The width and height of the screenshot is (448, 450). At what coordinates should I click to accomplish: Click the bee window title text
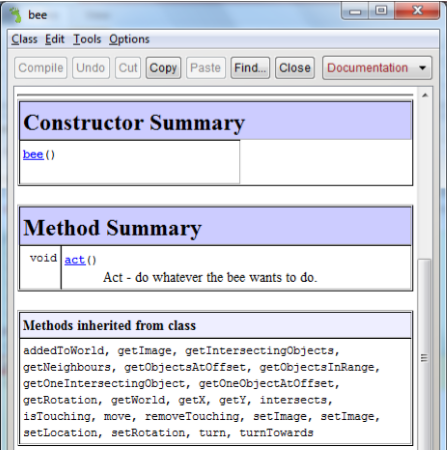click(x=37, y=15)
